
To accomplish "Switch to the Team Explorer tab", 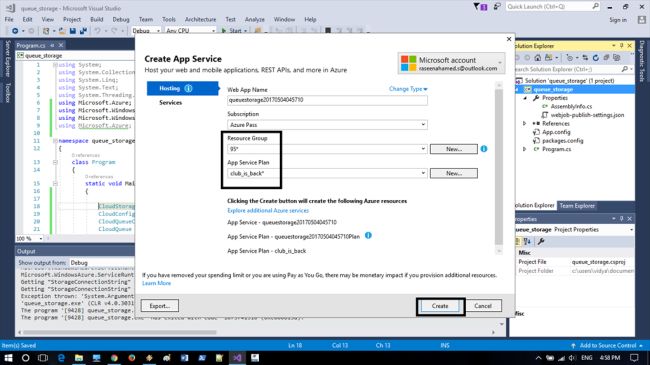I will (577, 206).
